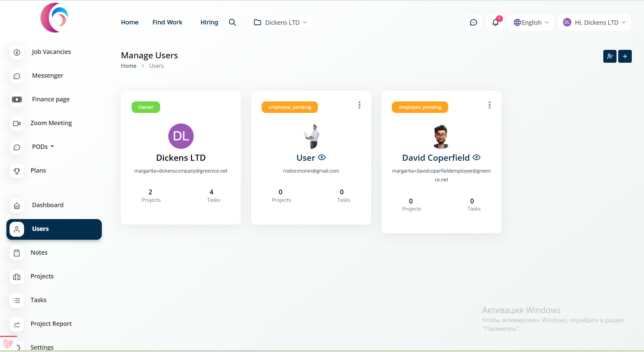Open the Hi, Dickens LTD account menu

pos(594,22)
